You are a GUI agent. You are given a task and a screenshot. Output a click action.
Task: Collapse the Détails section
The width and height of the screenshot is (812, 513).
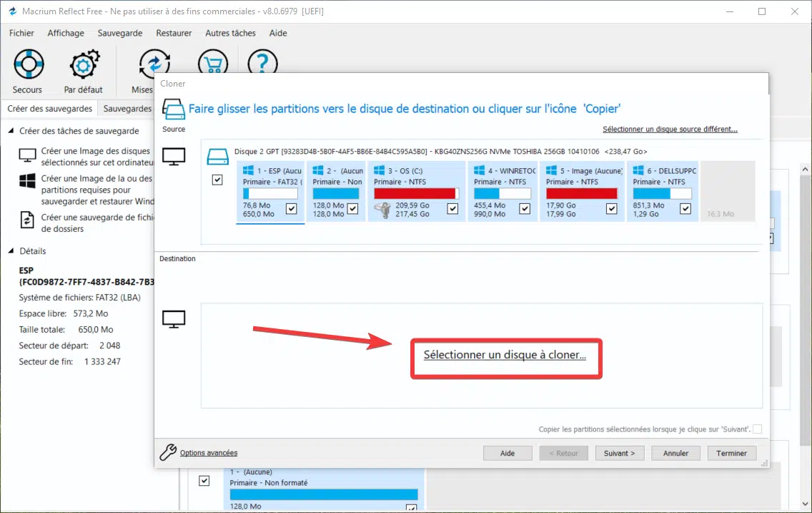(x=11, y=251)
